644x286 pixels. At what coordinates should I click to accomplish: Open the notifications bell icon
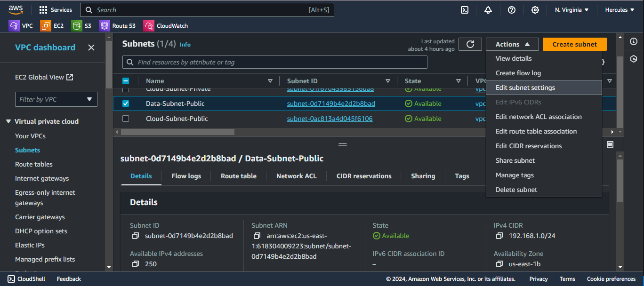[488, 10]
